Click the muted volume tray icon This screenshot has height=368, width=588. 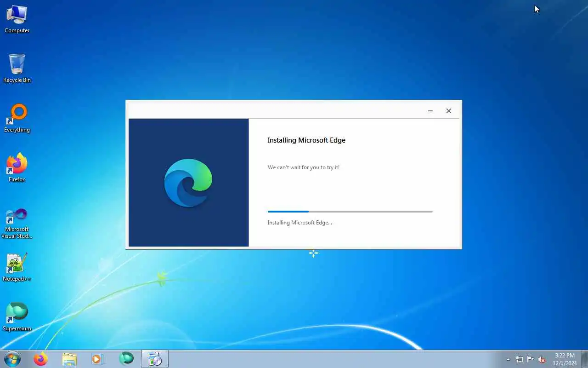click(542, 359)
